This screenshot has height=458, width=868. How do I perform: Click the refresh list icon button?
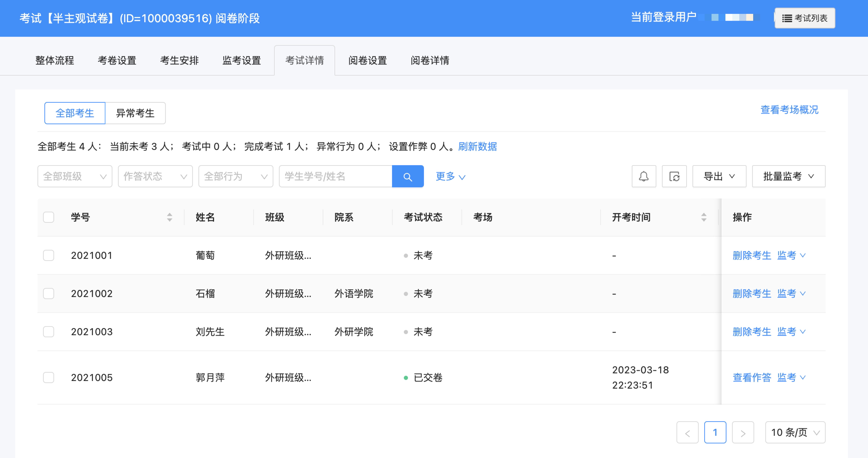pyautogui.click(x=674, y=176)
